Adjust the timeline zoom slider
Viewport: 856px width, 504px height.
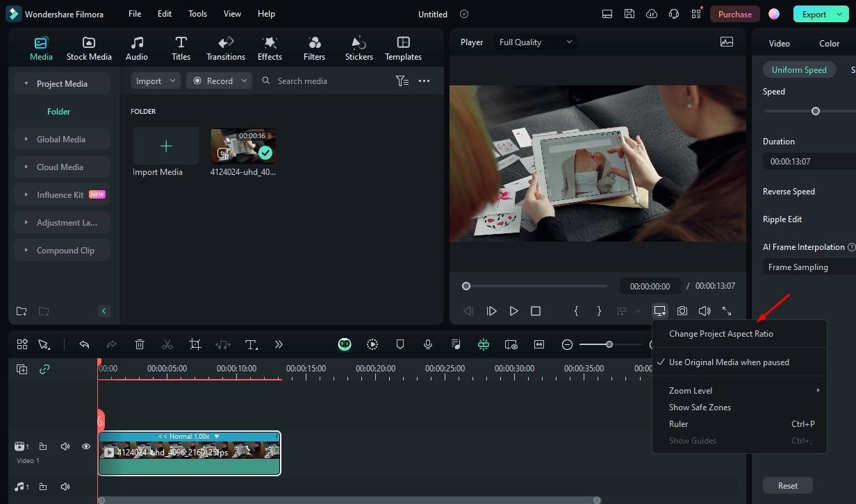pyautogui.click(x=609, y=344)
